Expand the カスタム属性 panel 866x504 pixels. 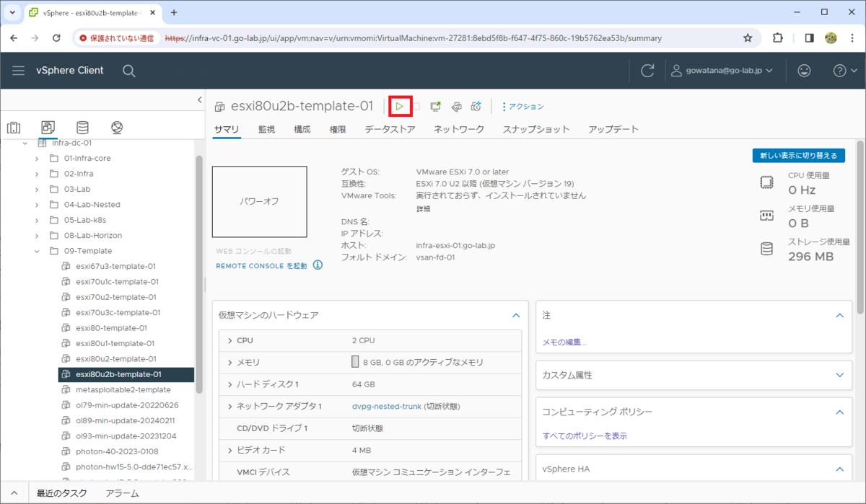tap(839, 375)
